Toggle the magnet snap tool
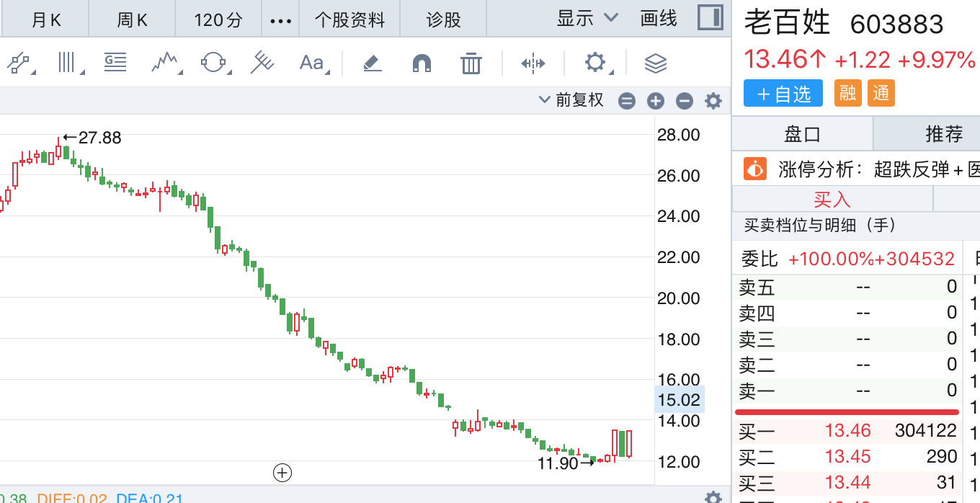 pyautogui.click(x=422, y=63)
